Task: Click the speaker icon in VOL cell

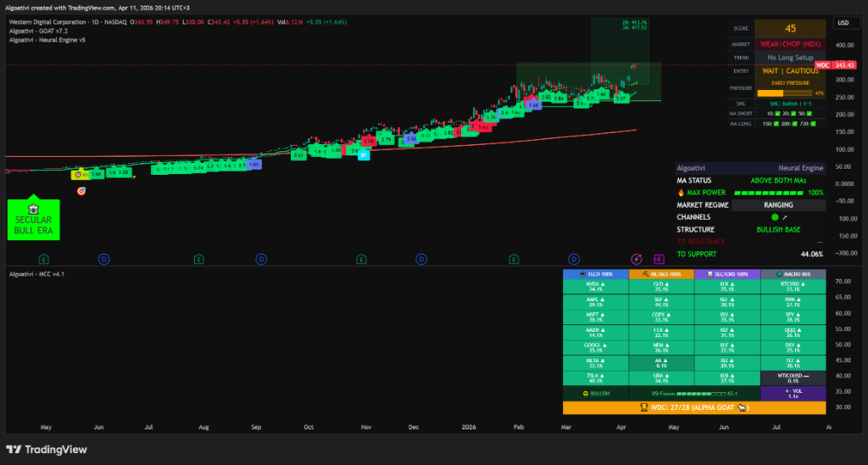Action: (x=787, y=390)
